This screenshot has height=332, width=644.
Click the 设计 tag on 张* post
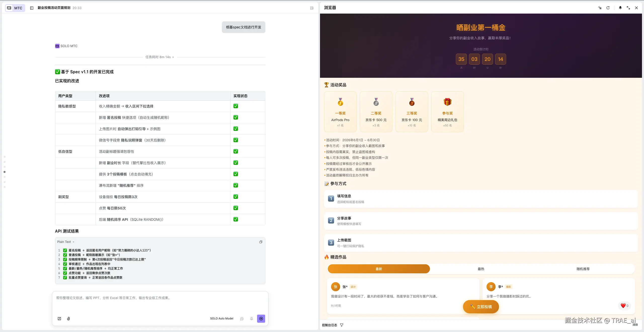353,287
